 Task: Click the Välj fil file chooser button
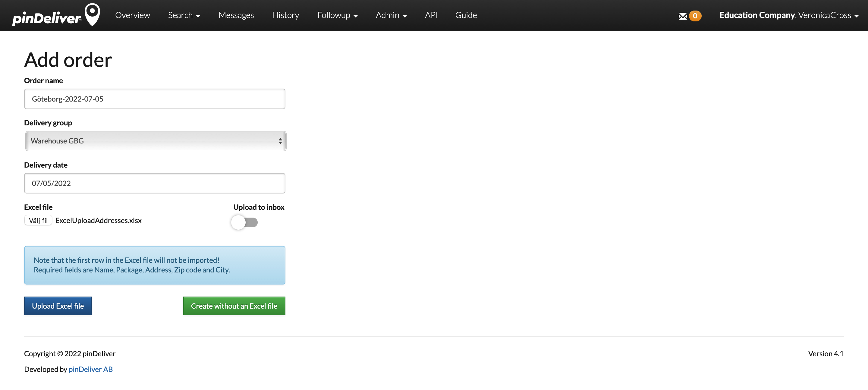pos(38,220)
